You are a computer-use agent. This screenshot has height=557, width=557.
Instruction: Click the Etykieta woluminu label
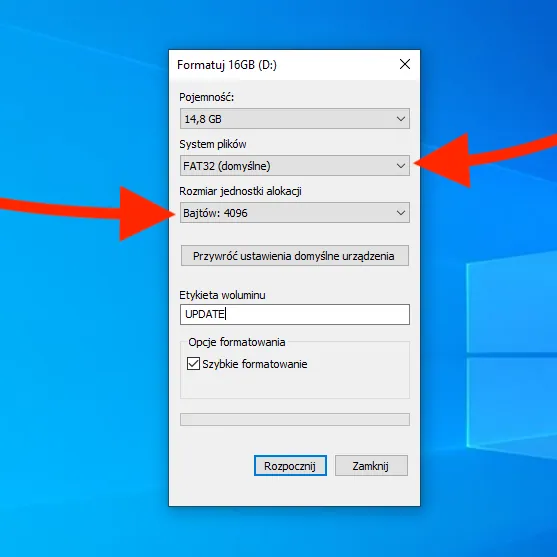[222, 295]
